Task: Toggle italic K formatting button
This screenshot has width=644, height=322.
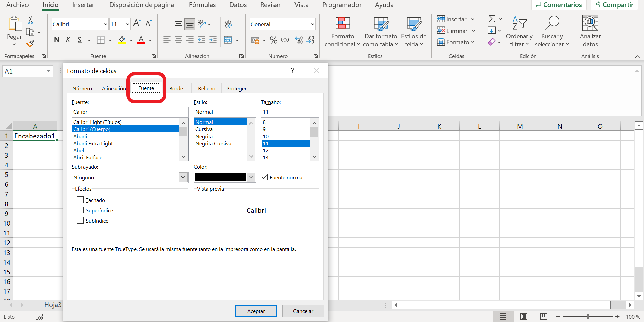Action: 68,40
